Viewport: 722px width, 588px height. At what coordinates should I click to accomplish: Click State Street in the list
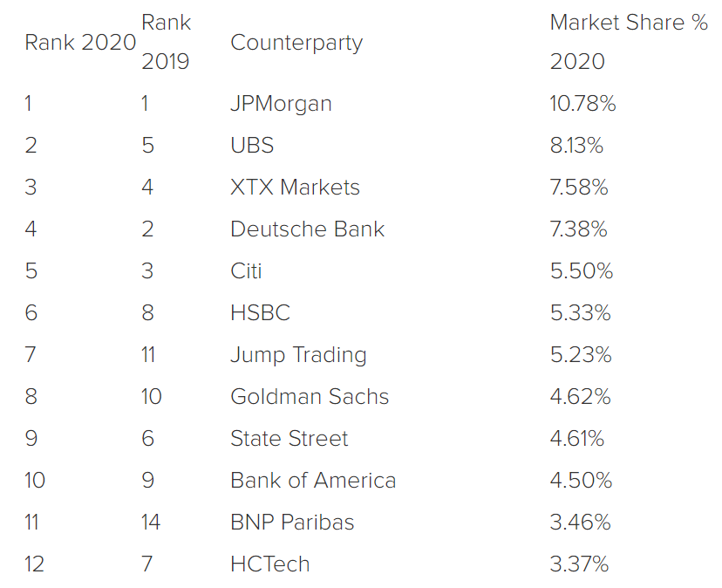(x=289, y=439)
